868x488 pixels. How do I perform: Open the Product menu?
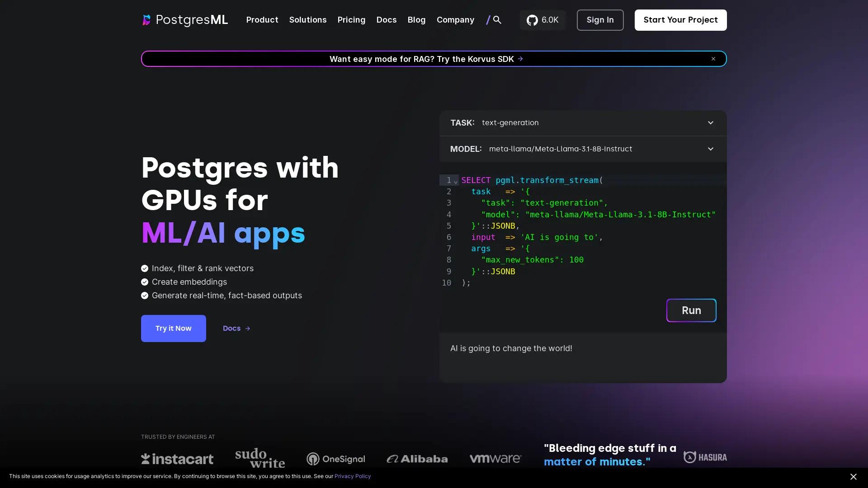[x=262, y=20]
